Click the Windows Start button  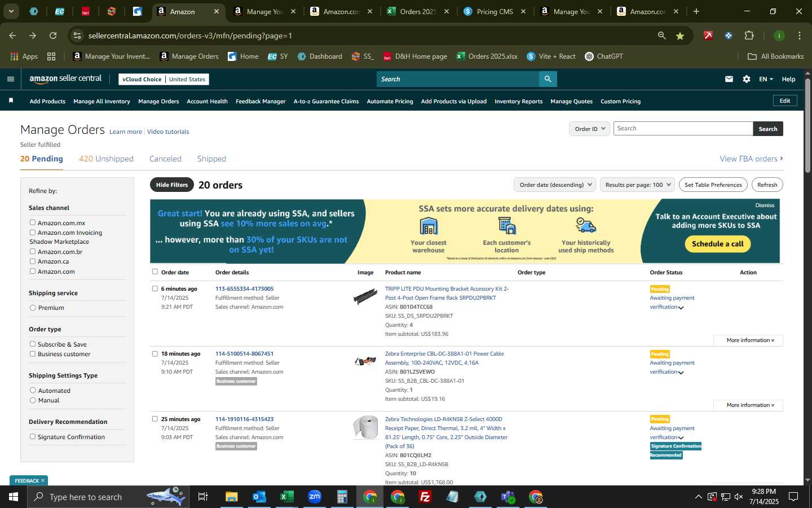tap(14, 497)
